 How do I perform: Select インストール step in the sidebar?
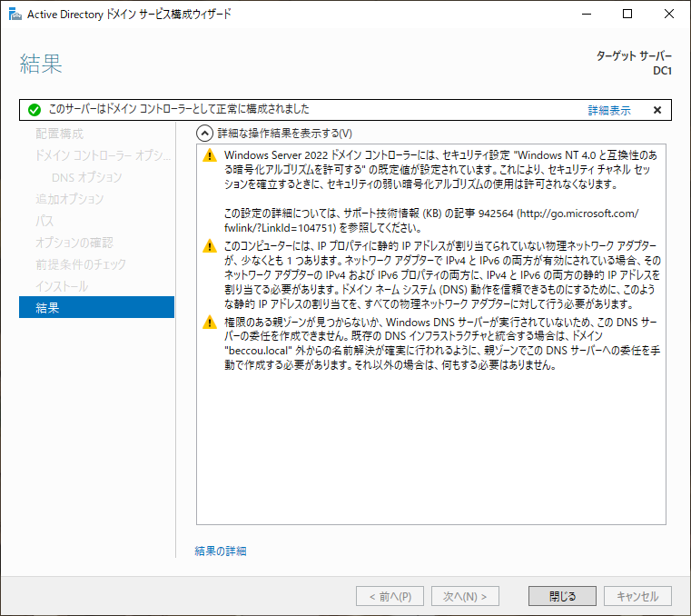tap(62, 286)
